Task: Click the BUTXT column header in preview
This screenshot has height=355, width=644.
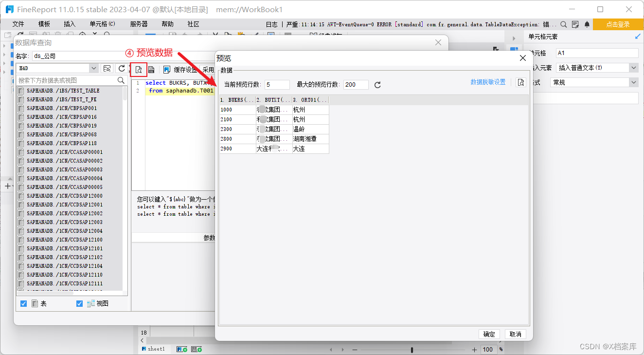Action: coord(274,100)
